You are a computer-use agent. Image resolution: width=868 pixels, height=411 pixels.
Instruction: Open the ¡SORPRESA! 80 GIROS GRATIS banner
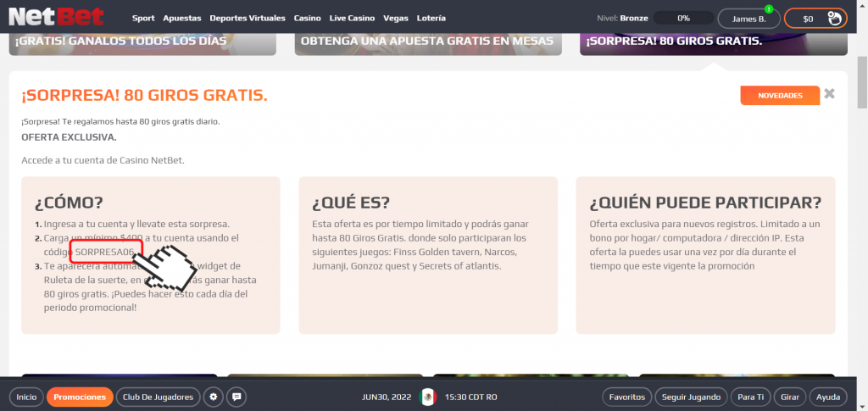[714, 42]
